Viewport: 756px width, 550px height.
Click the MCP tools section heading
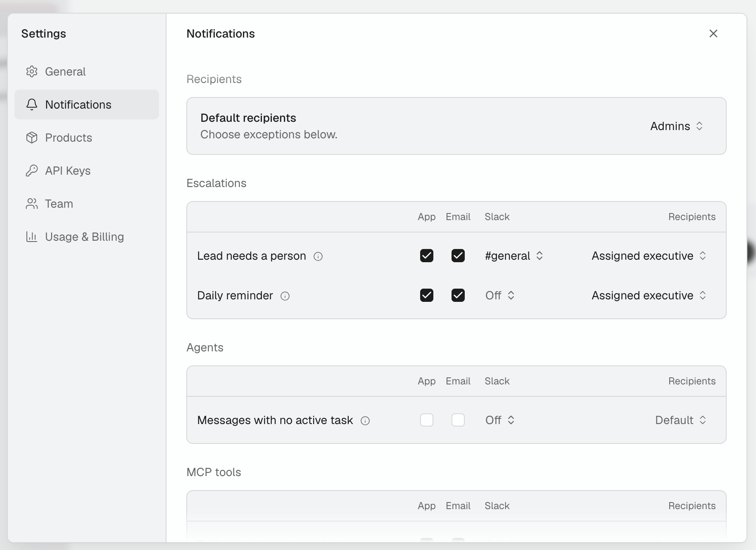[x=214, y=472]
